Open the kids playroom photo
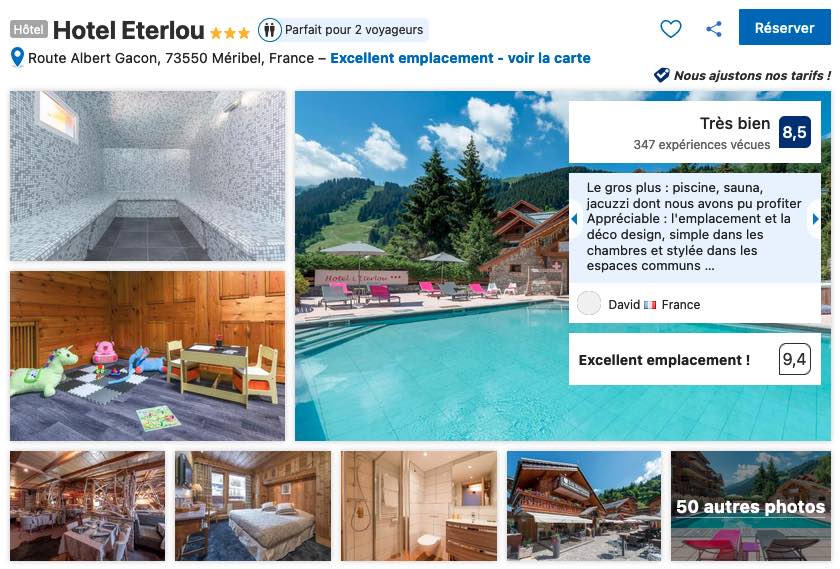840x569 pixels. pos(147,356)
